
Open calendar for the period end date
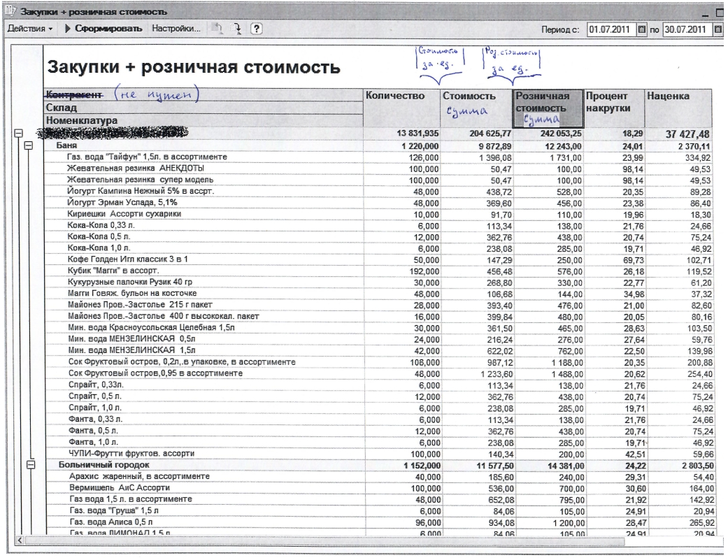pyautogui.click(x=717, y=30)
